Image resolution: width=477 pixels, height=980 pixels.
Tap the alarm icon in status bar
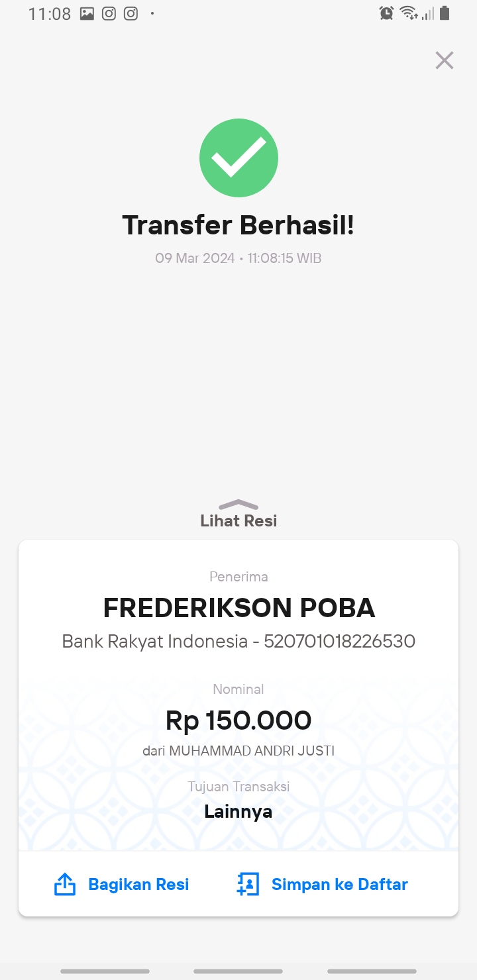[386, 13]
